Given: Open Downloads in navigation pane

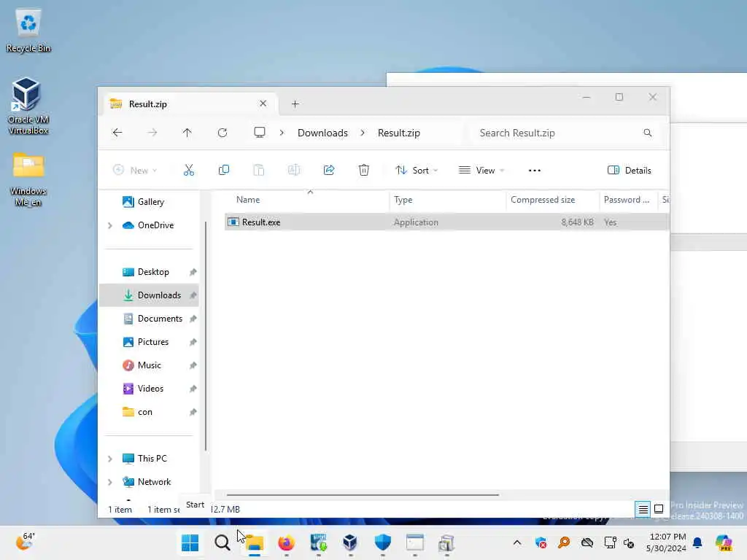Looking at the screenshot, I should (149, 295).
